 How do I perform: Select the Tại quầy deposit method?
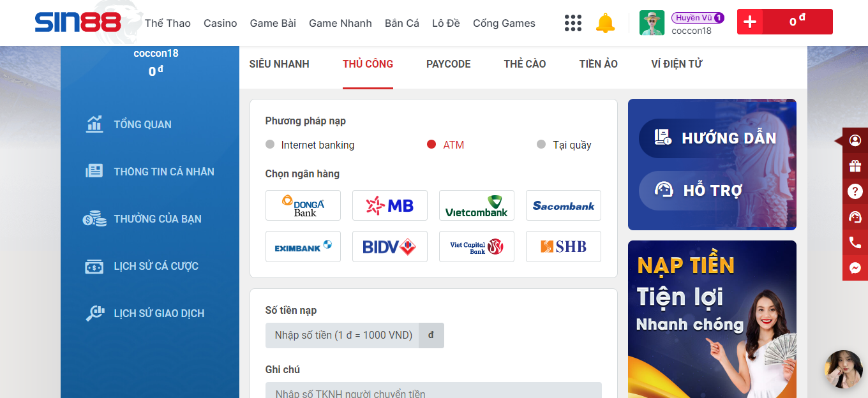[564, 145]
